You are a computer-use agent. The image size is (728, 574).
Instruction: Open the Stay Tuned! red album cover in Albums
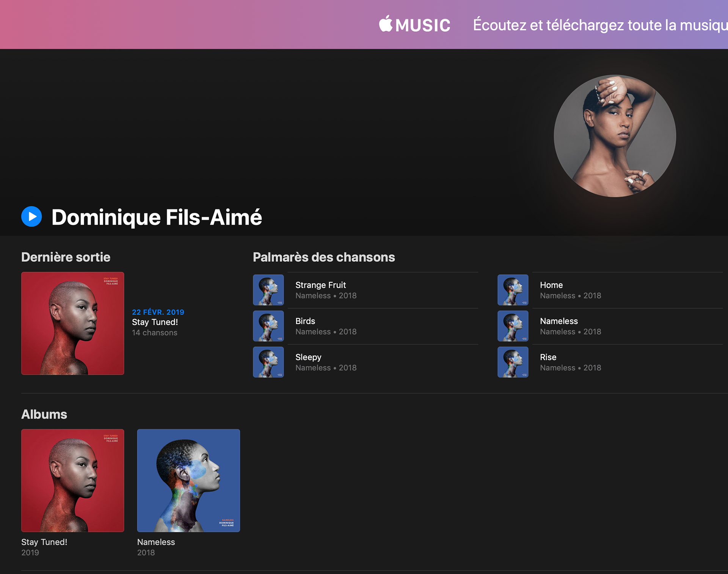72,480
